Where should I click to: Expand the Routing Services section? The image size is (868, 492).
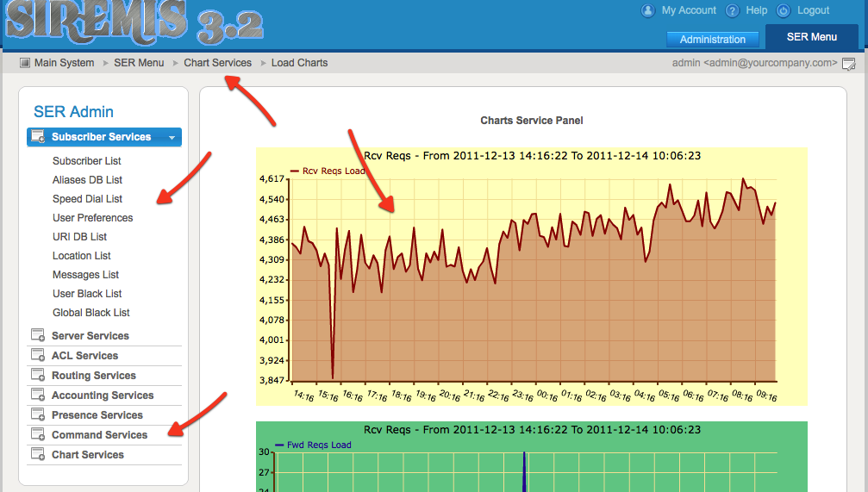click(93, 376)
